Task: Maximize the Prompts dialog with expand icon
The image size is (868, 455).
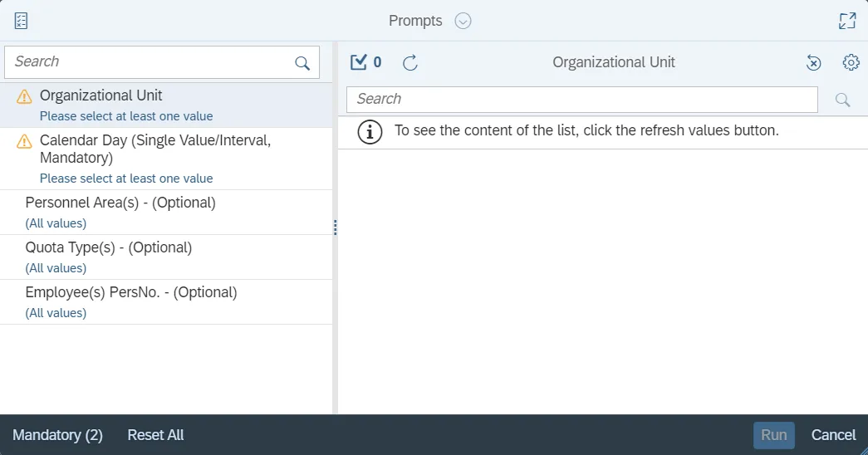Action: [847, 21]
